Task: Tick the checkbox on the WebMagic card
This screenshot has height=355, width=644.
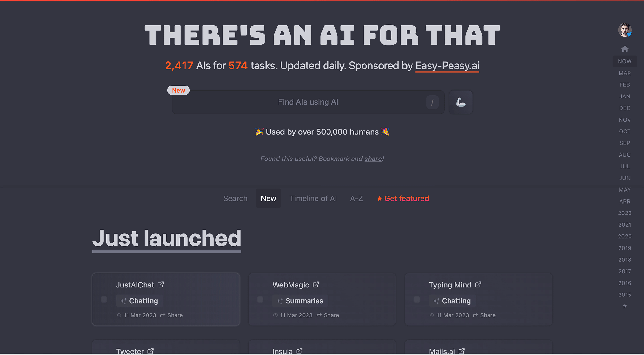Action: pyautogui.click(x=260, y=300)
